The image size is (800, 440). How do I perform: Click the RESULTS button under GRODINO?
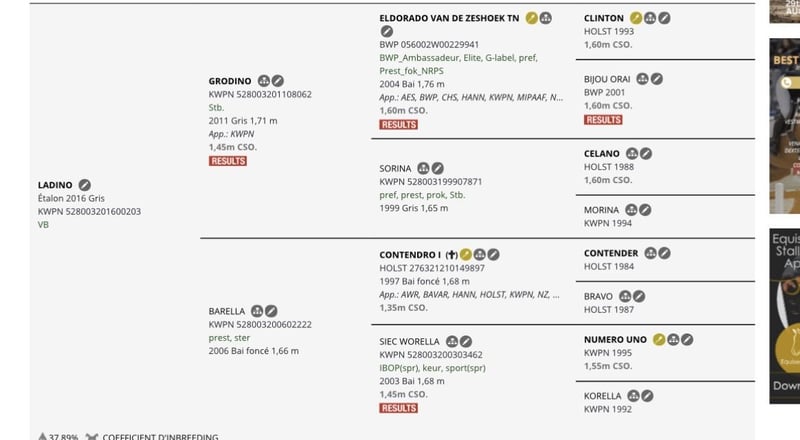pos(228,161)
